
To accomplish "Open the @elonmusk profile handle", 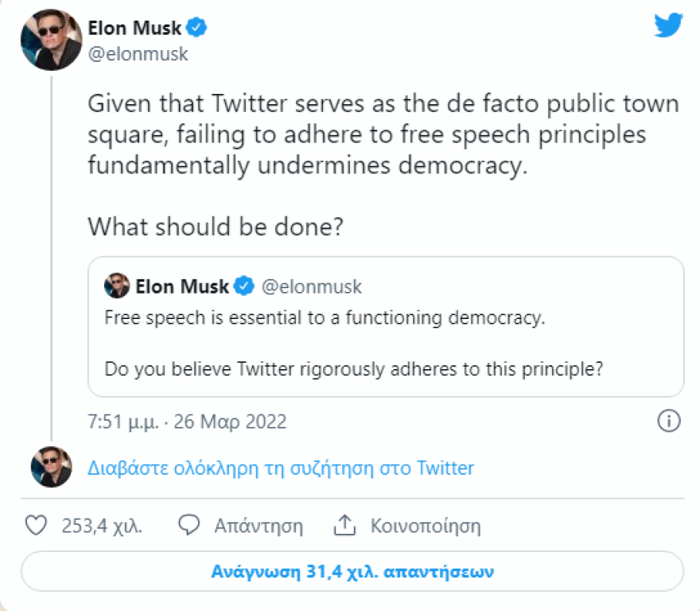I will pos(139,53).
